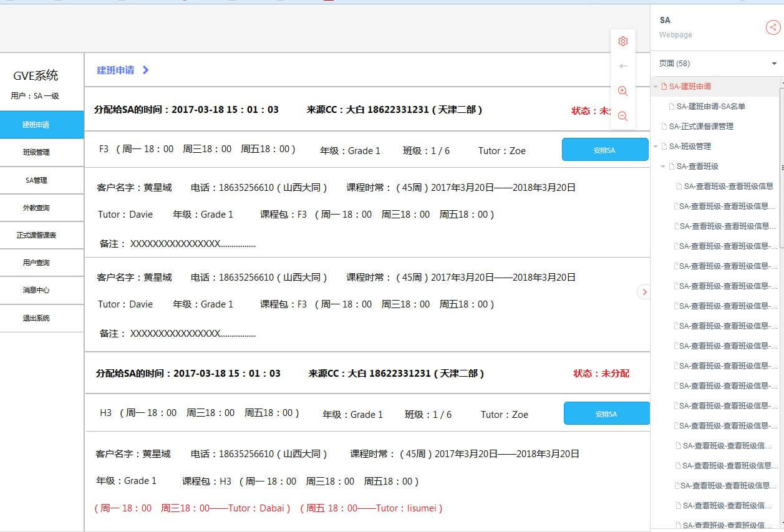Click 安排SA button for F3 class

pos(604,150)
